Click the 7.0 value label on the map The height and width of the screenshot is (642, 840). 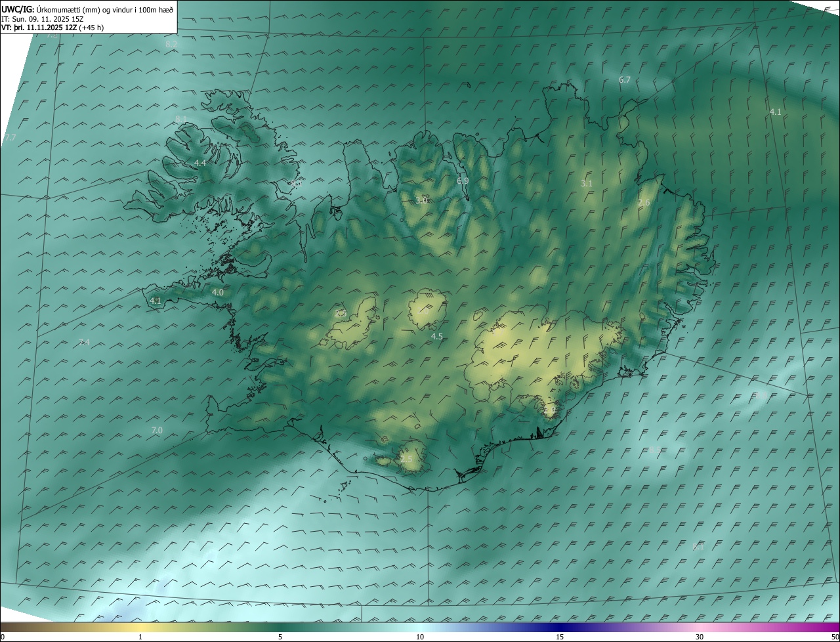pos(157,430)
